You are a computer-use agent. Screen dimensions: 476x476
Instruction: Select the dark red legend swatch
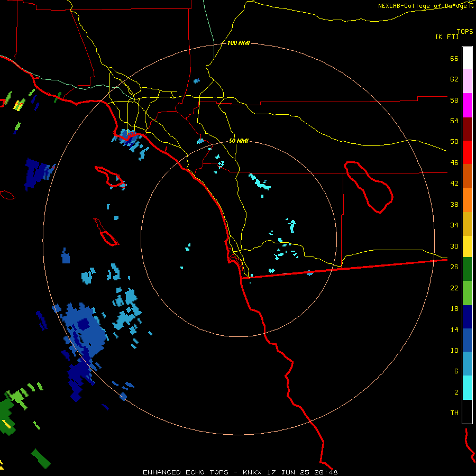[x=467, y=129]
